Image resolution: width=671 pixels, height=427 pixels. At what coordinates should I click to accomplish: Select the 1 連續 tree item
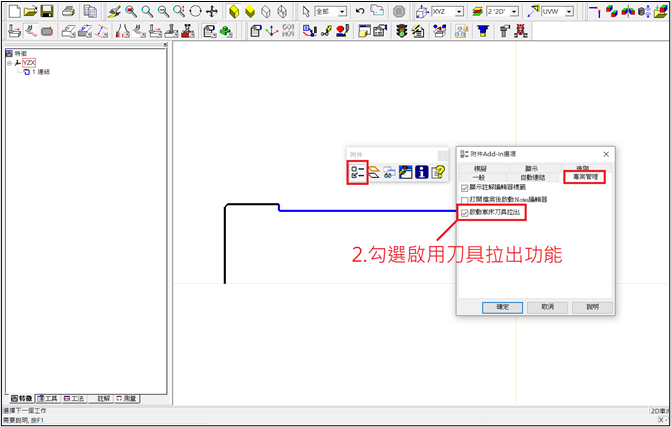click(x=40, y=72)
